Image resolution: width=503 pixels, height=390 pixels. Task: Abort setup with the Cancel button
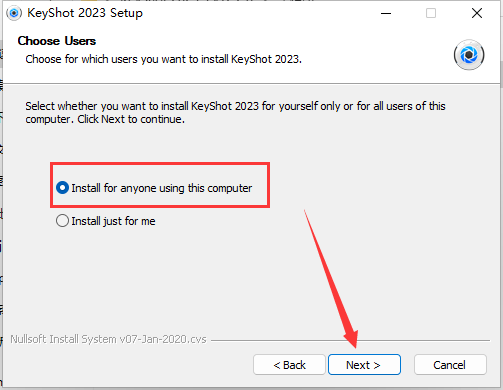[x=450, y=365]
